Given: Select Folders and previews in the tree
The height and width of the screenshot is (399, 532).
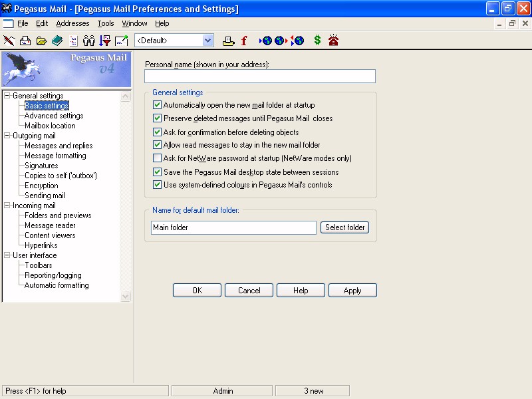Looking at the screenshot, I should point(58,215).
